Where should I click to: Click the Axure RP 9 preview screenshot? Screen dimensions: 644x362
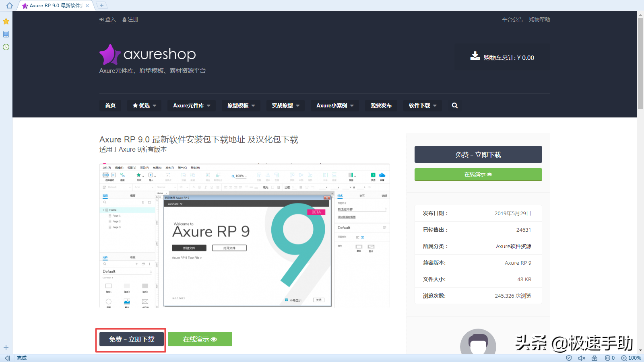click(245, 236)
